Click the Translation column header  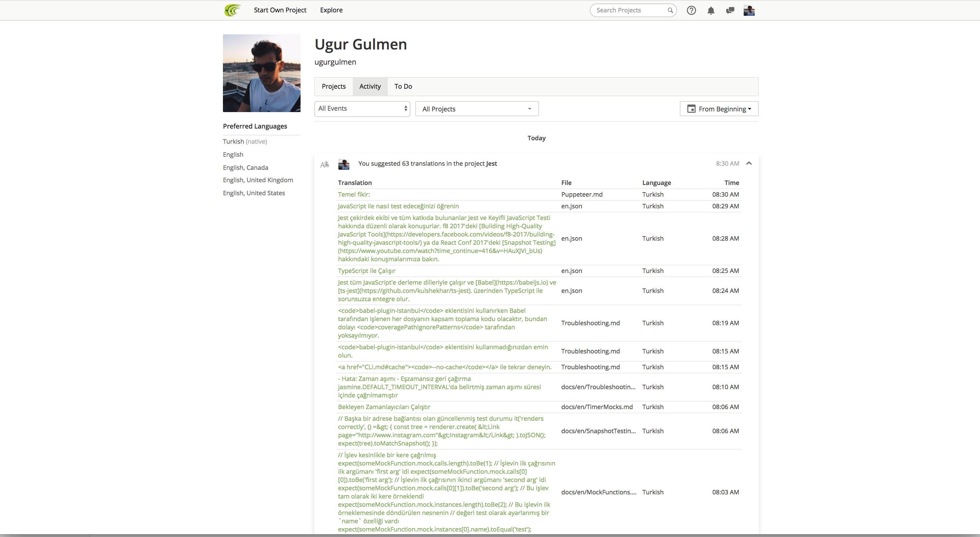[x=354, y=183]
